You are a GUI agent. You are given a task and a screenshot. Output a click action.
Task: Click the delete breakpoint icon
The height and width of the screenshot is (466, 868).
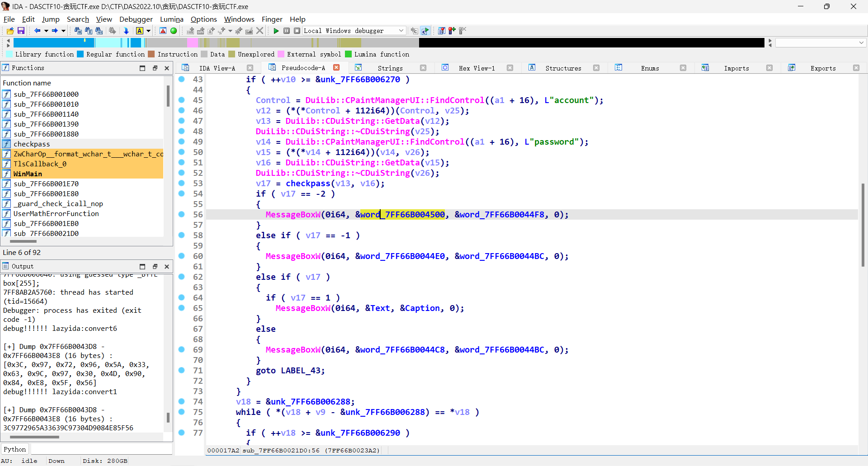point(462,31)
